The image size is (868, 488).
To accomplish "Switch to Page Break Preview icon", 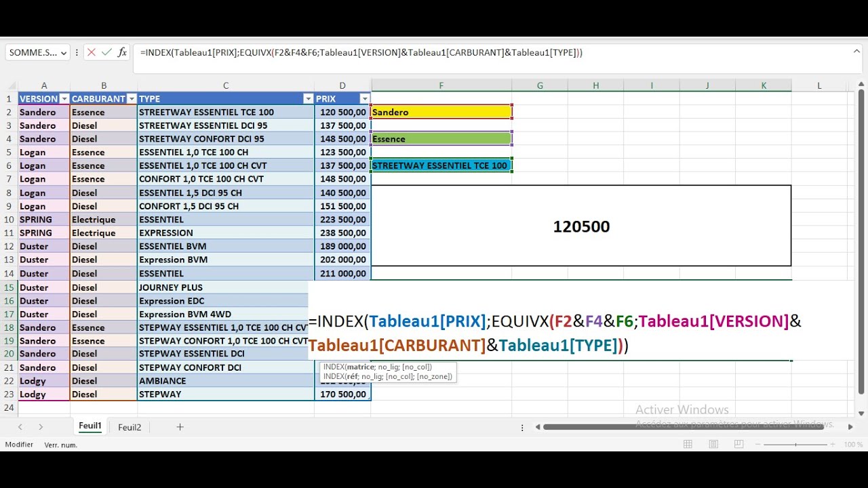I will point(738,445).
